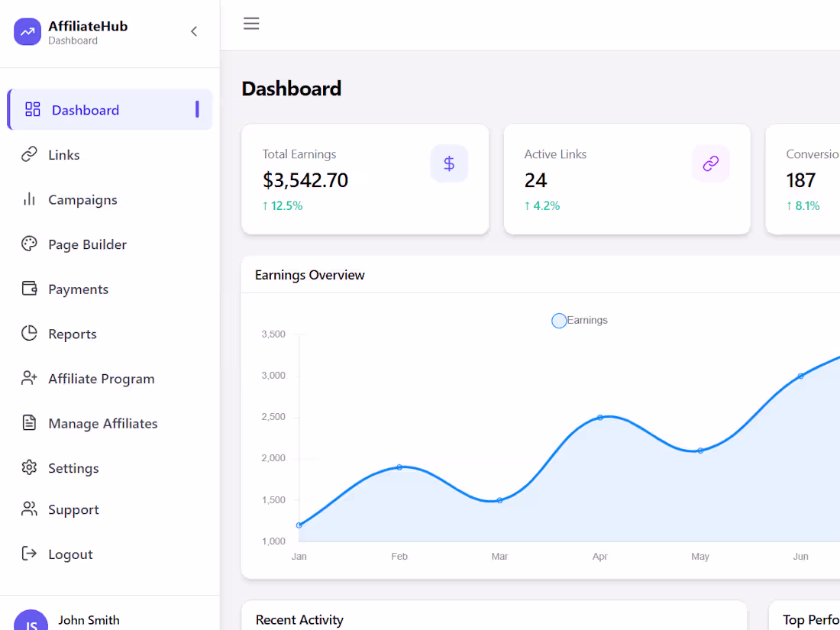This screenshot has width=840, height=630.
Task: Click the link icon on Active Links card
Action: coord(710,163)
